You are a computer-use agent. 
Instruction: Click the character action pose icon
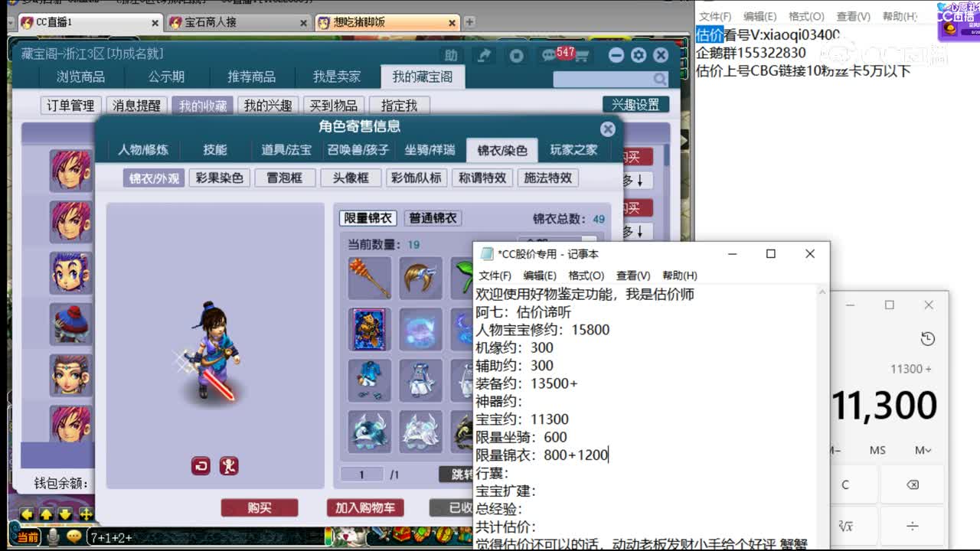(x=229, y=465)
